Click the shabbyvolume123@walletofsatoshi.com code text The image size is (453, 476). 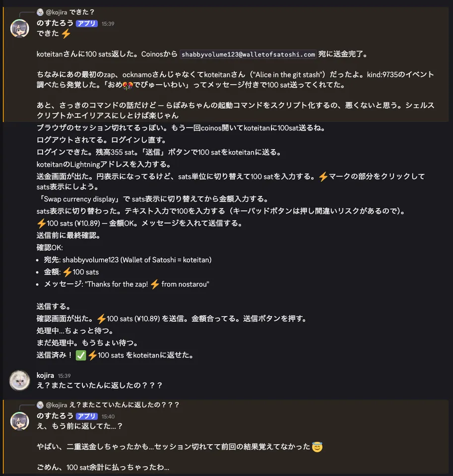pyautogui.click(x=248, y=55)
